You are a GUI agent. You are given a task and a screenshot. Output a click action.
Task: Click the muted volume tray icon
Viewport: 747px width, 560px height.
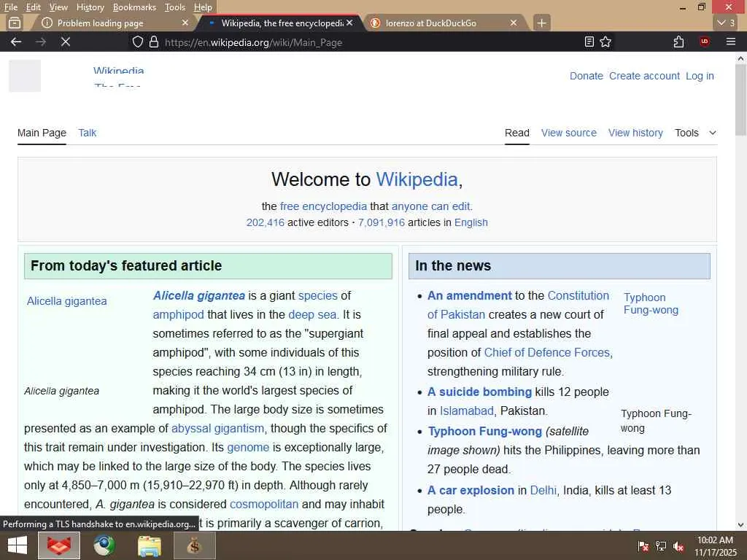click(x=679, y=546)
